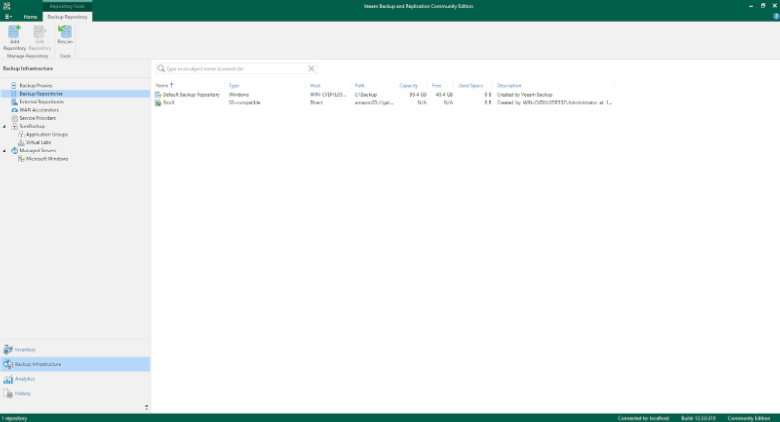This screenshot has width=780, height=422.
Task: Click the SureBackup tree icon
Action: (14, 126)
